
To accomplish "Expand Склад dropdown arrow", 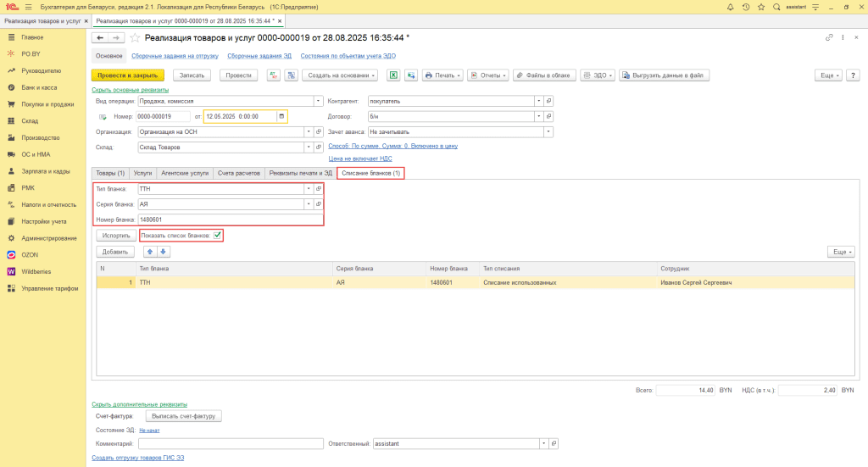I will pos(309,147).
